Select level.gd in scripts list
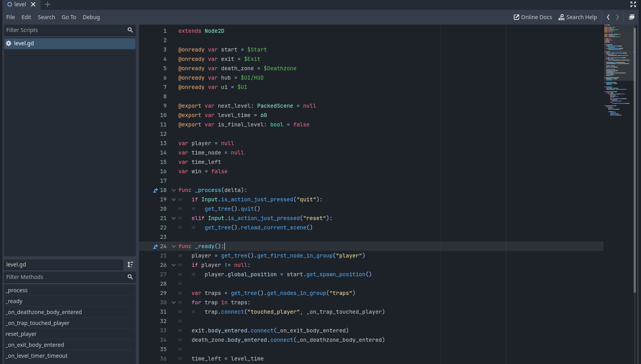Screen dimensions: 641x364 70,43
